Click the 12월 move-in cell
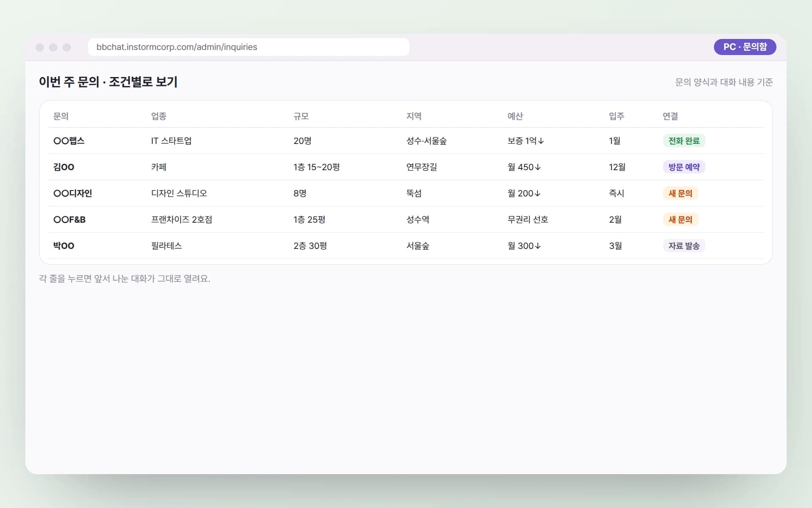This screenshot has width=812, height=508. click(617, 167)
